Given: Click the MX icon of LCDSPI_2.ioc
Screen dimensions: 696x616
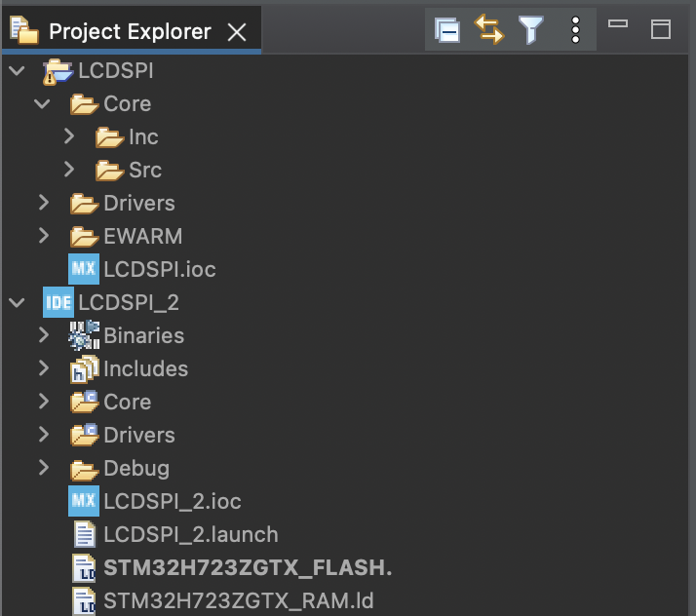Looking at the screenshot, I should (x=84, y=501).
